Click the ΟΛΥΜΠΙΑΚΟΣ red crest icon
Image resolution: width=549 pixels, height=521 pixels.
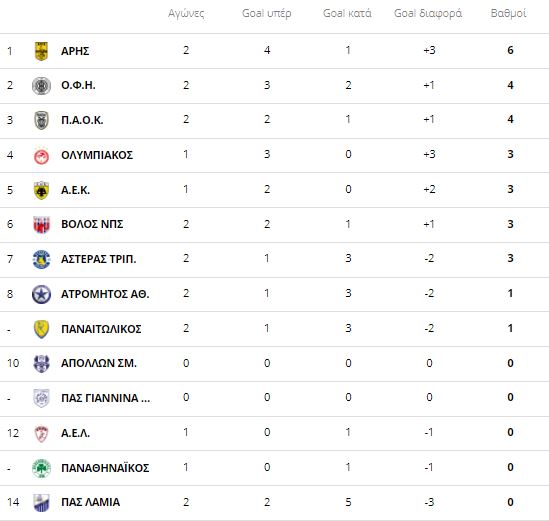[x=41, y=155]
